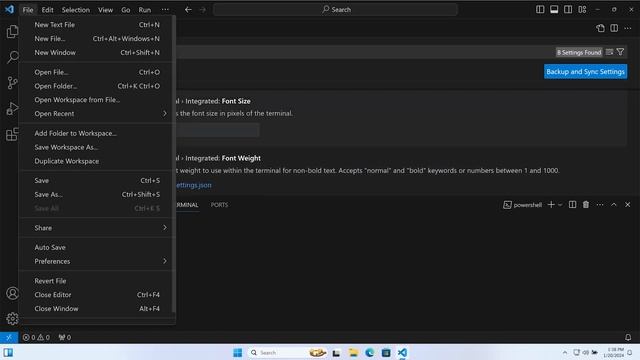The height and width of the screenshot is (360, 640).
Task: Select Close Editor
Action: click(x=97, y=295)
